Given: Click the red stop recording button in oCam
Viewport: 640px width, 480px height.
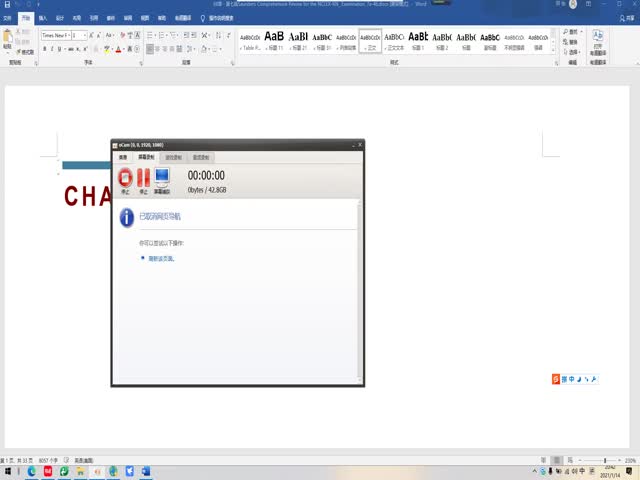Looking at the screenshot, I should tap(125, 179).
